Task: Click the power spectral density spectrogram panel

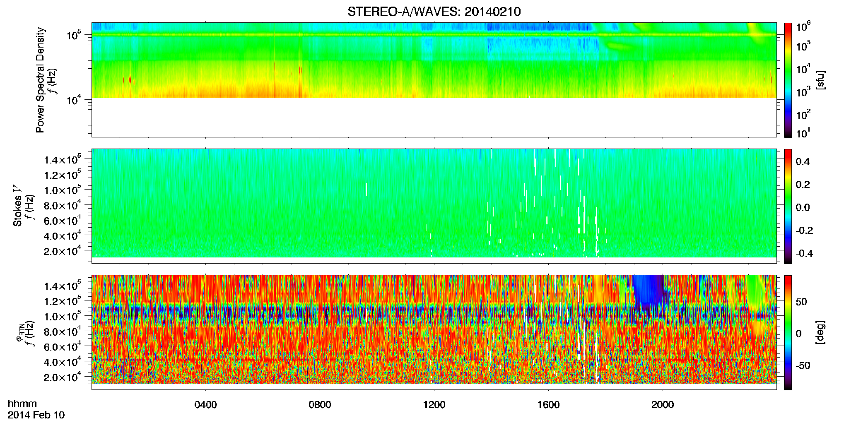Action: [x=434, y=80]
